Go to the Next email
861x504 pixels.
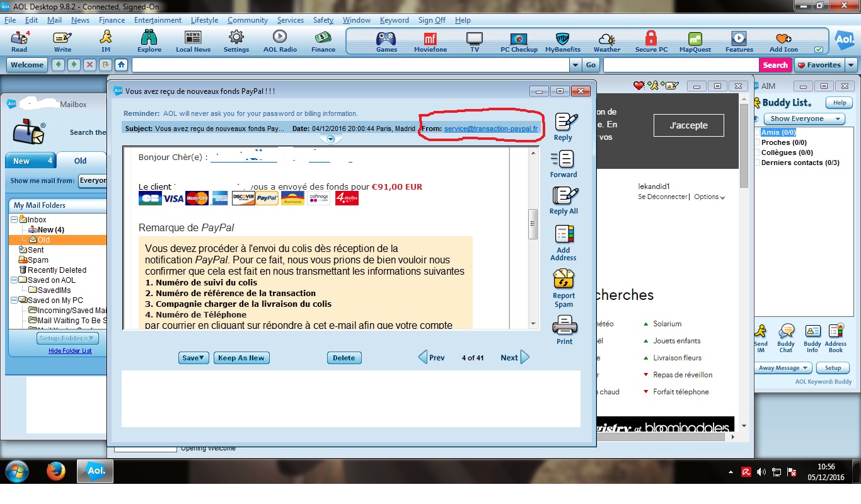pyautogui.click(x=515, y=358)
